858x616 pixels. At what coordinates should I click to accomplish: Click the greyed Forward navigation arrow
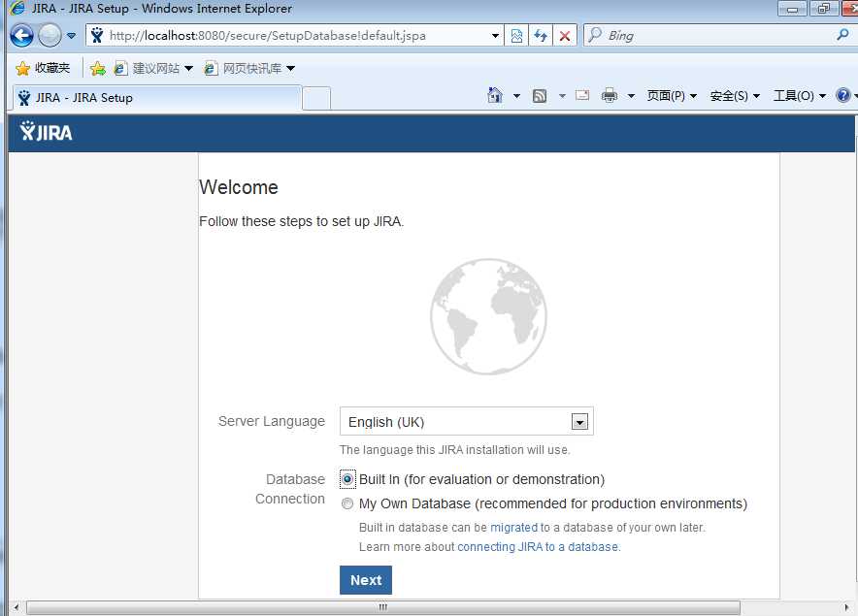pyautogui.click(x=49, y=36)
